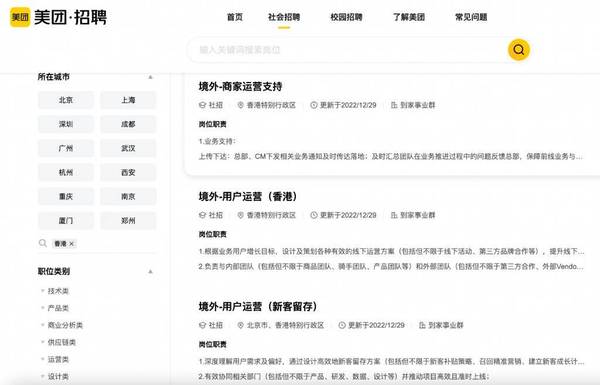
Task: Open the 了解美团 navigation tab
Action: pyautogui.click(x=409, y=17)
